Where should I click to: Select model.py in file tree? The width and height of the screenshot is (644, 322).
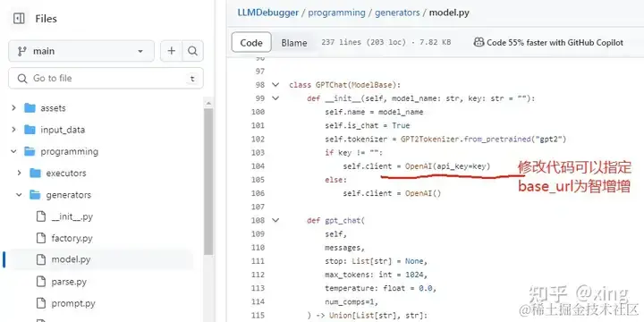click(x=71, y=260)
